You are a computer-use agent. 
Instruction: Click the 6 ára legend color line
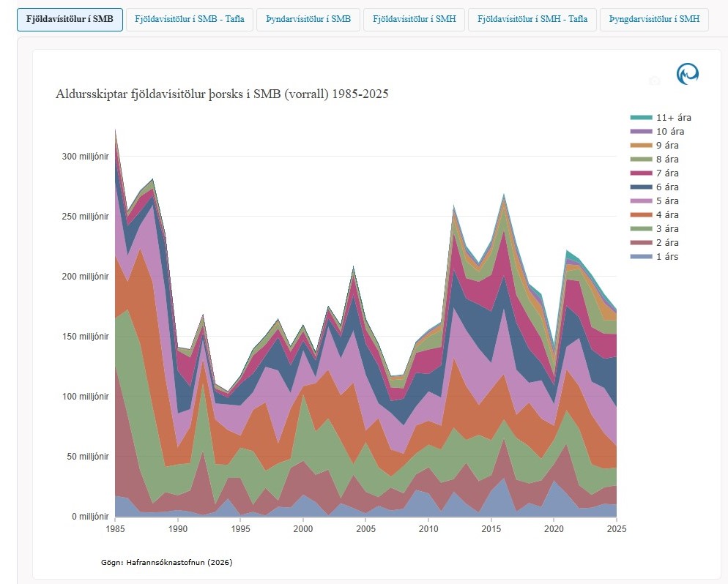641,187
